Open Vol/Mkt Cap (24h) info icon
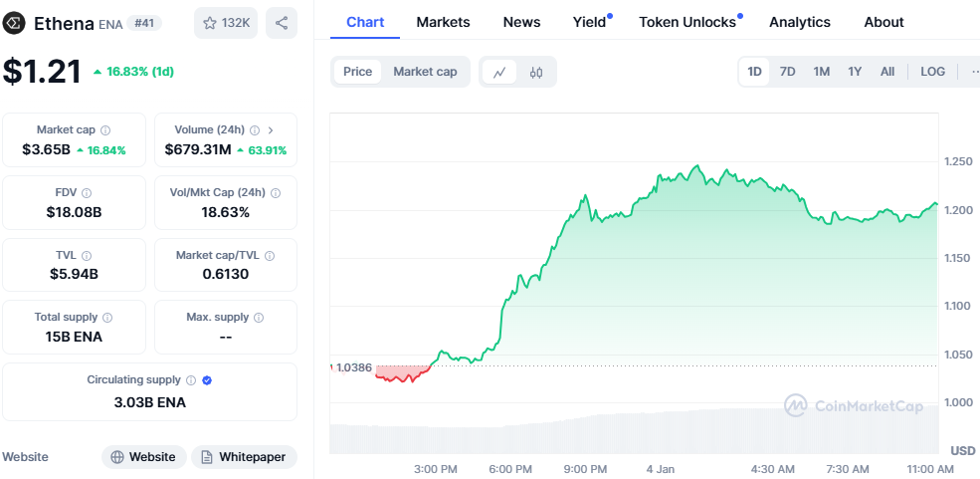980x479 pixels. [x=275, y=192]
